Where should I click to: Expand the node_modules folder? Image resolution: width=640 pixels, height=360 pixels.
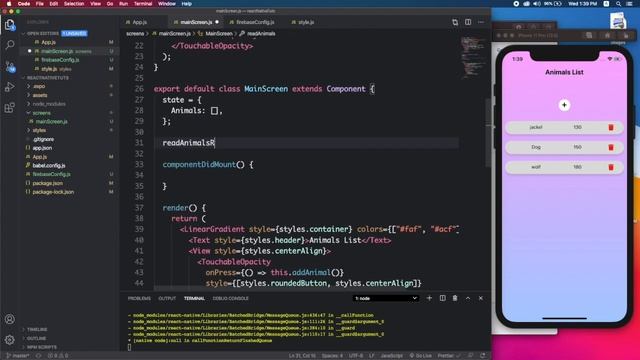(49, 104)
